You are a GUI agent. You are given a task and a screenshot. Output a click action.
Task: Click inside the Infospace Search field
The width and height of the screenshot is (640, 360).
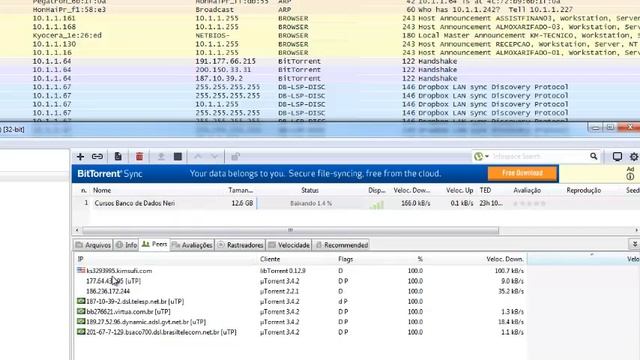click(x=539, y=156)
